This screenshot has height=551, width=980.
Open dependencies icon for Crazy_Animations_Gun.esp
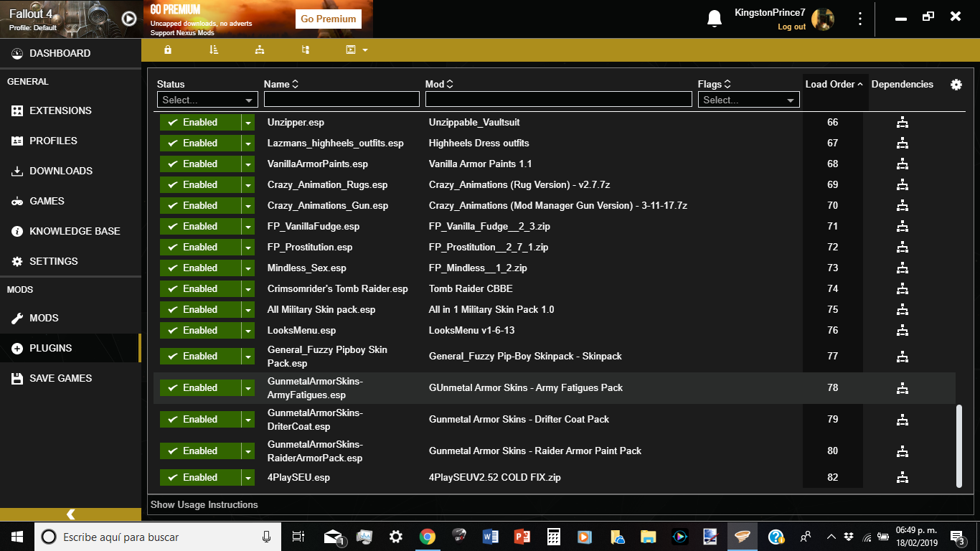click(903, 206)
